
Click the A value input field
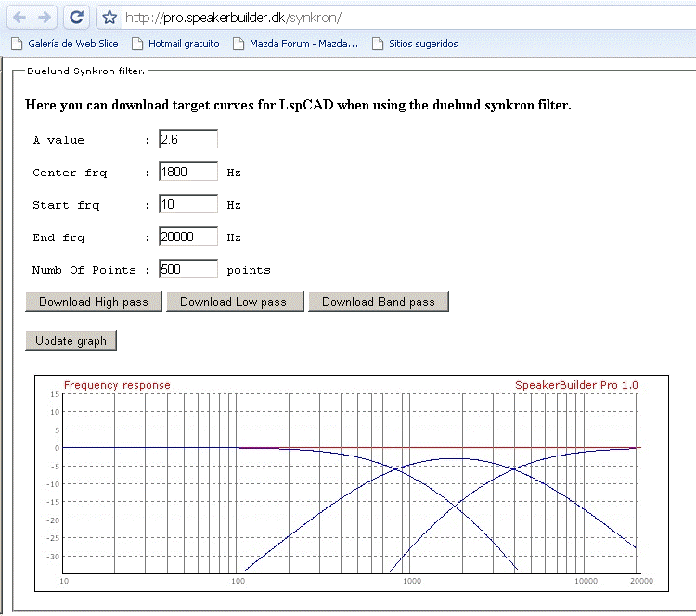(188, 139)
